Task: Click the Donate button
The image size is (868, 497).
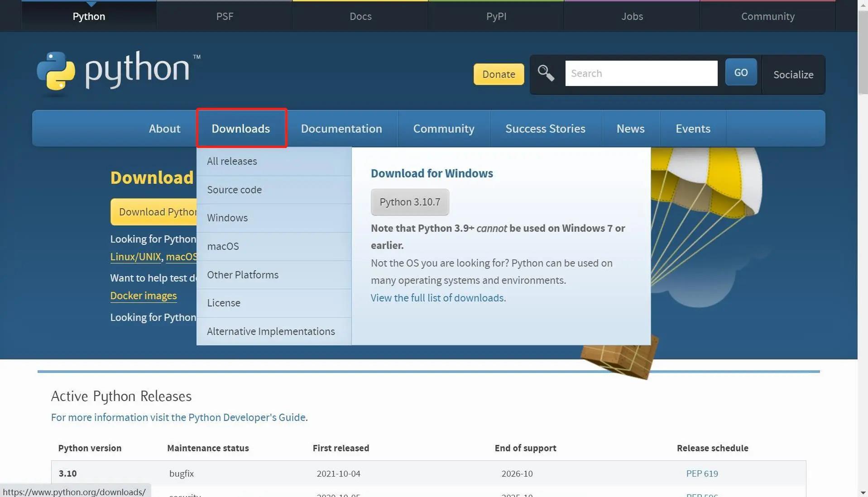Action: click(498, 74)
